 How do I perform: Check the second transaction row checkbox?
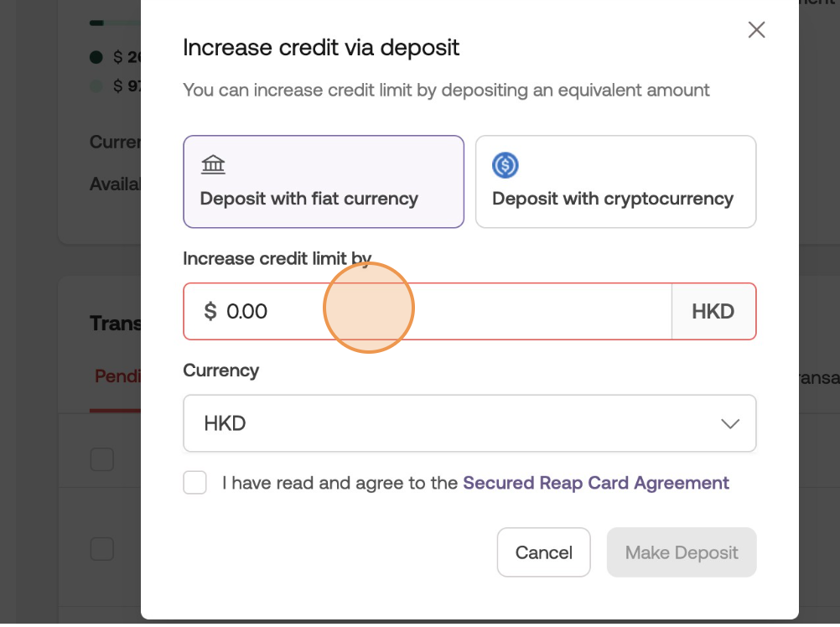click(x=102, y=549)
